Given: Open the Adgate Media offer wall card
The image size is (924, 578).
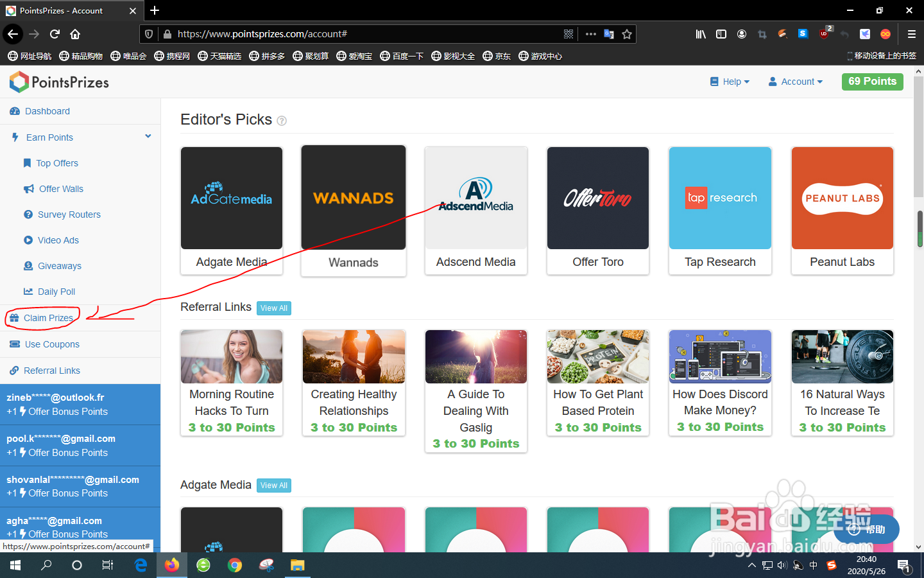Looking at the screenshot, I should pyautogui.click(x=232, y=211).
